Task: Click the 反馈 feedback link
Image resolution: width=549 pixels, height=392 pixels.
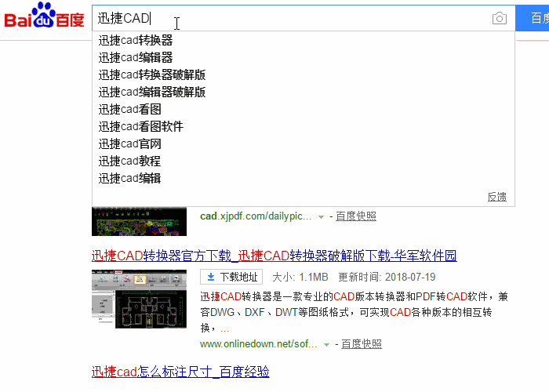Action: pyautogui.click(x=497, y=197)
